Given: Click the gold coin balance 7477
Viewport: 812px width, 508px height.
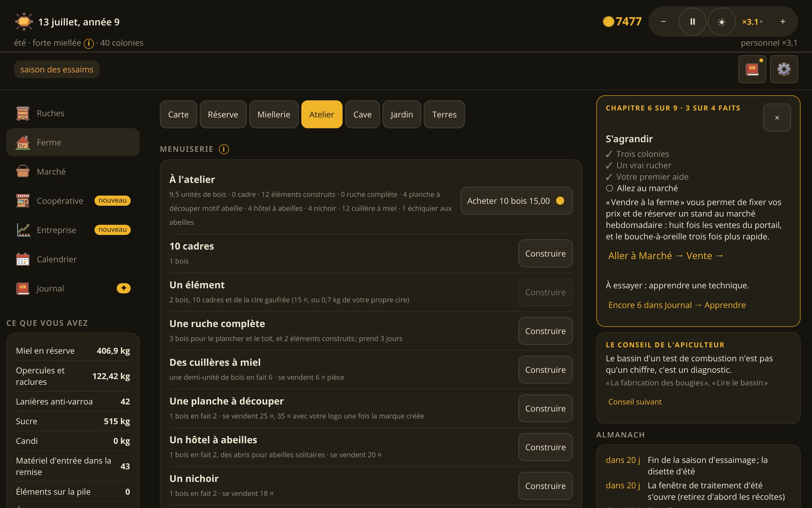Looking at the screenshot, I should tap(622, 22).
